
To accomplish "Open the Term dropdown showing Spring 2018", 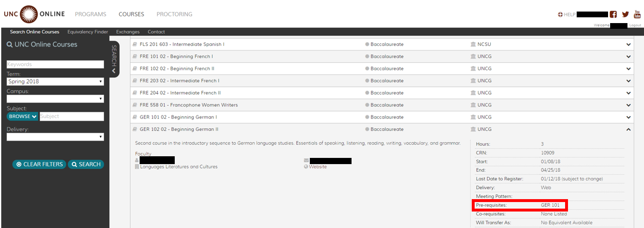I will pos(55,82).
